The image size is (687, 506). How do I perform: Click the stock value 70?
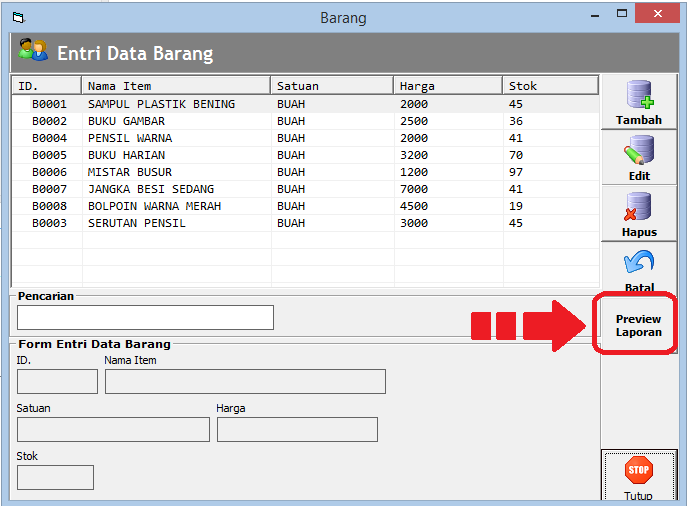pos(516,156)
